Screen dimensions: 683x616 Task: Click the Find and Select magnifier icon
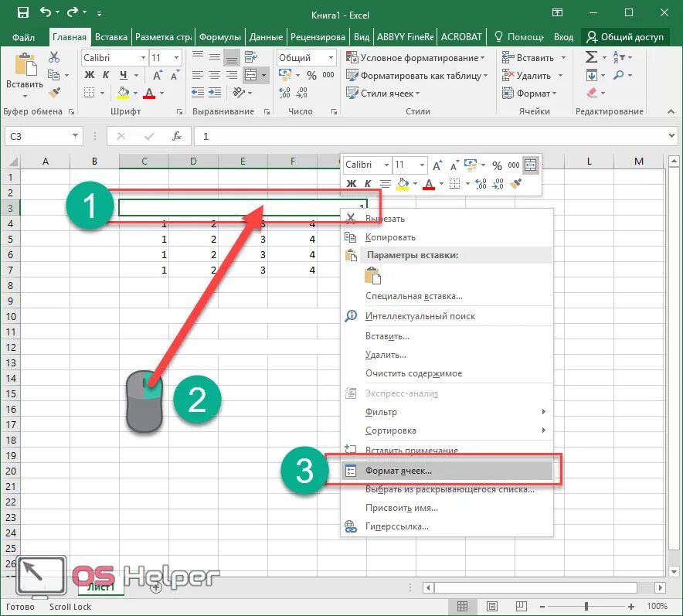618,75
